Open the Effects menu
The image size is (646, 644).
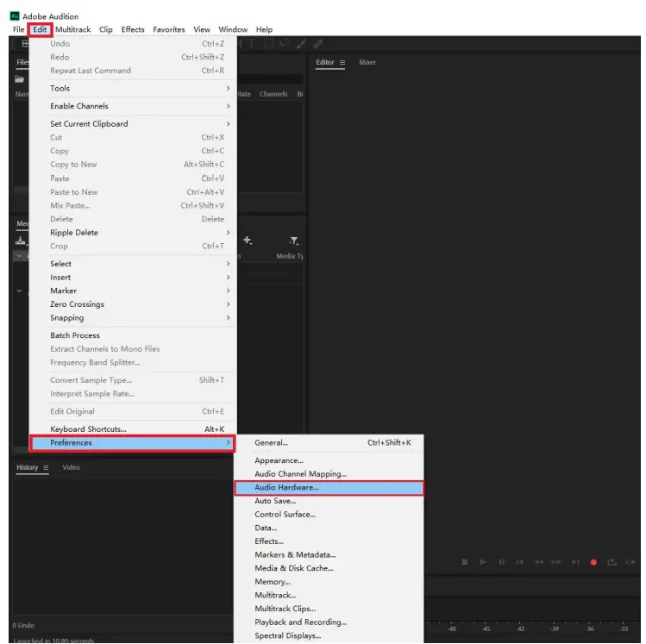click(133, 29)
